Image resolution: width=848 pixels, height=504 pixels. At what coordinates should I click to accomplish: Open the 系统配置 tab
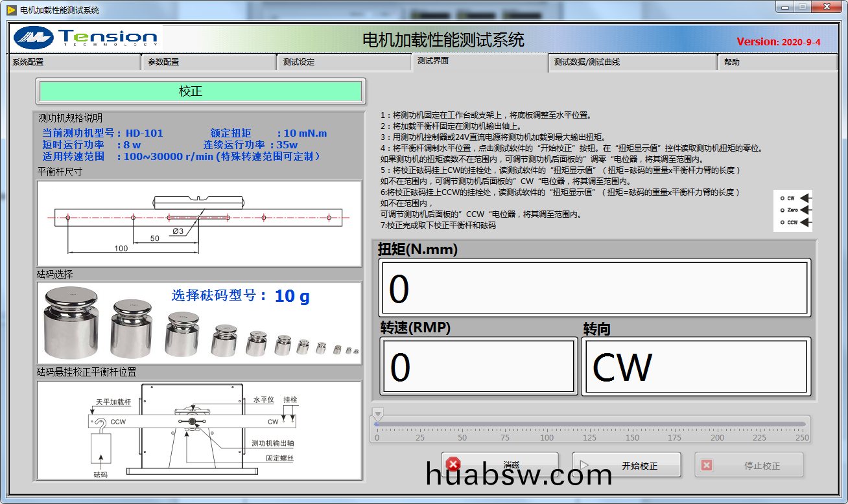[x=75, y=62]
